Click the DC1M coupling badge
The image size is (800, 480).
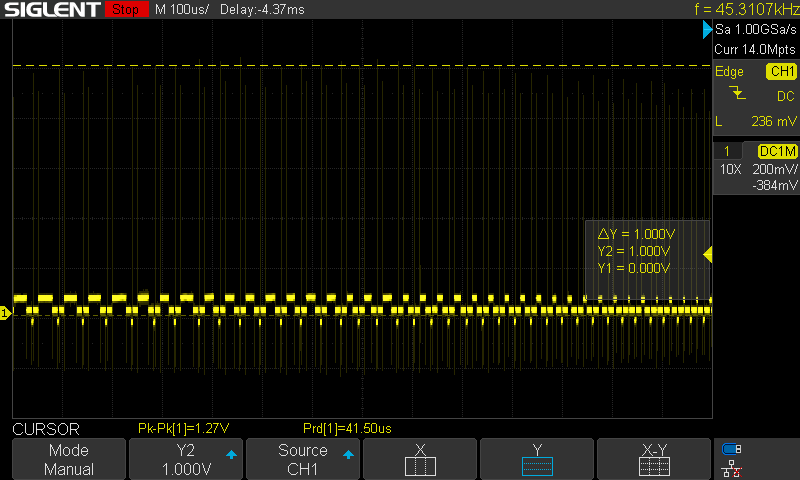[777, 150]
